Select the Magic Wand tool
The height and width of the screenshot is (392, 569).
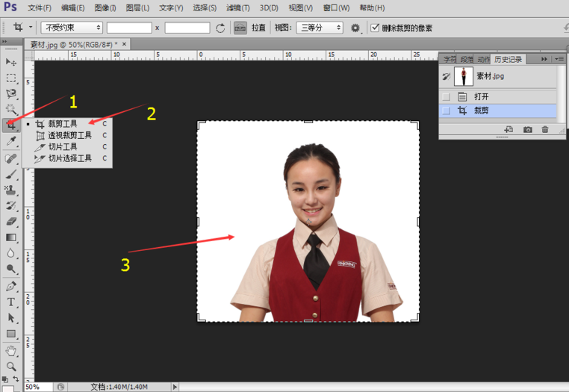11,109
